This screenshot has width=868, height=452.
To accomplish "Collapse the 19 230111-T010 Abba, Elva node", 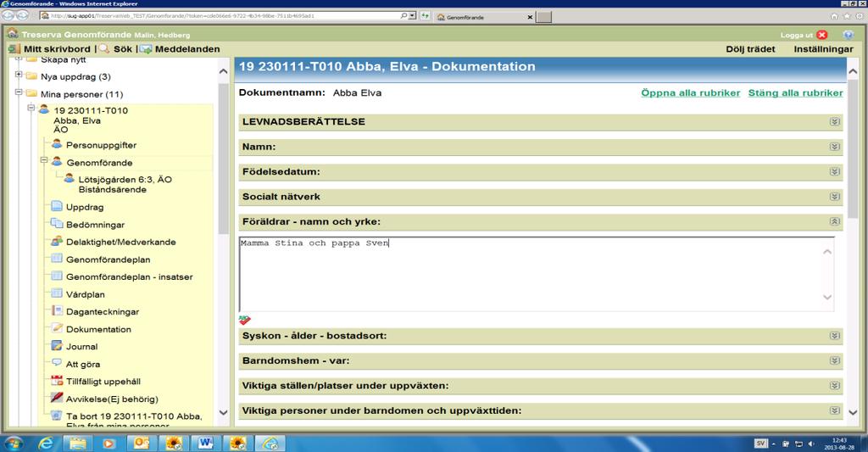I will [31, 108].
